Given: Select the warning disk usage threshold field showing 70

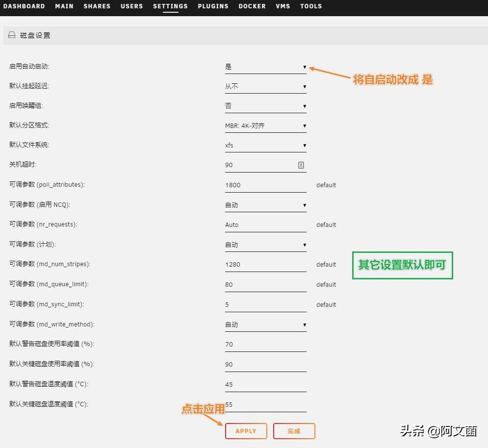Looking at the screenshot, I should [x=265, y=344].
